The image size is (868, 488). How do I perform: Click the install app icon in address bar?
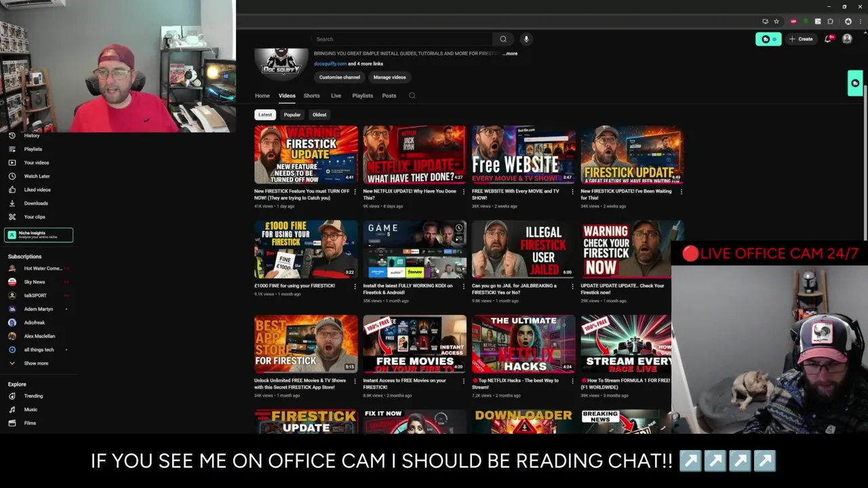pos(765,22)
